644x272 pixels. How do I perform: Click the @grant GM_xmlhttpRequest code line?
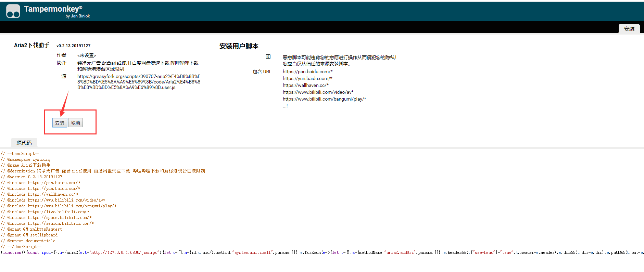point(31,229)
